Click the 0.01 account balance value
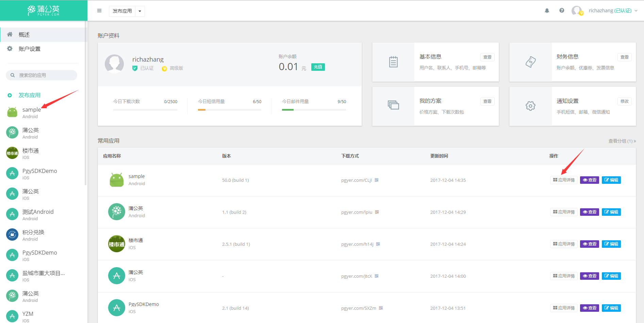Viewport: 644px width, 323px height. point(288,67)
